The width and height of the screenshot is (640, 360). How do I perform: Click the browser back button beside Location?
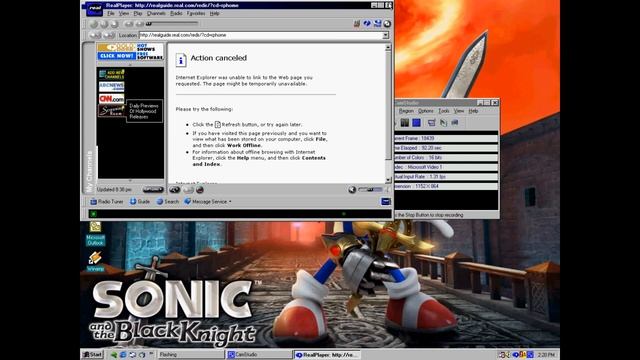95,36
